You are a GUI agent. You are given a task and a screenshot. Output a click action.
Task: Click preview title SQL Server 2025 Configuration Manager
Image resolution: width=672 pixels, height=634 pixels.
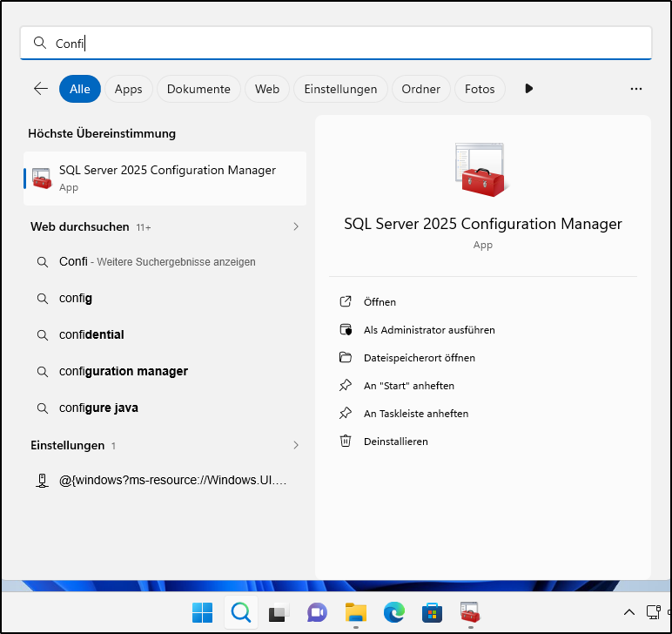(x=482, y=224)
